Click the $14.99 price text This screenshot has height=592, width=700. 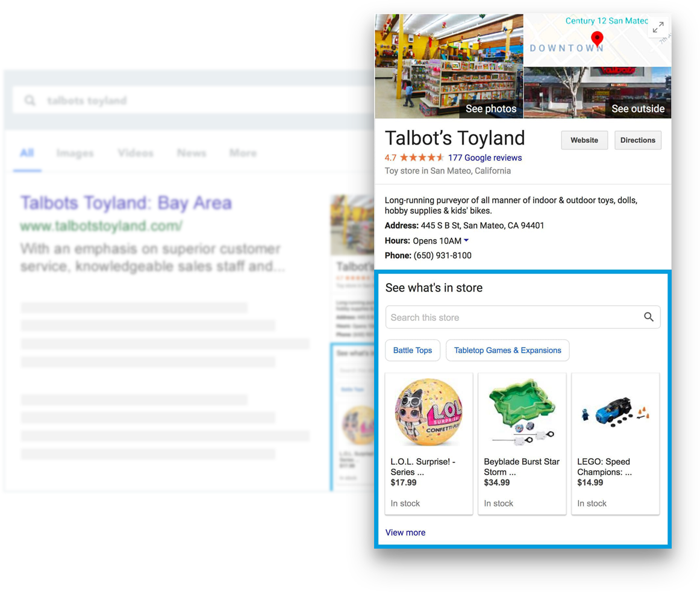point(590,482)
